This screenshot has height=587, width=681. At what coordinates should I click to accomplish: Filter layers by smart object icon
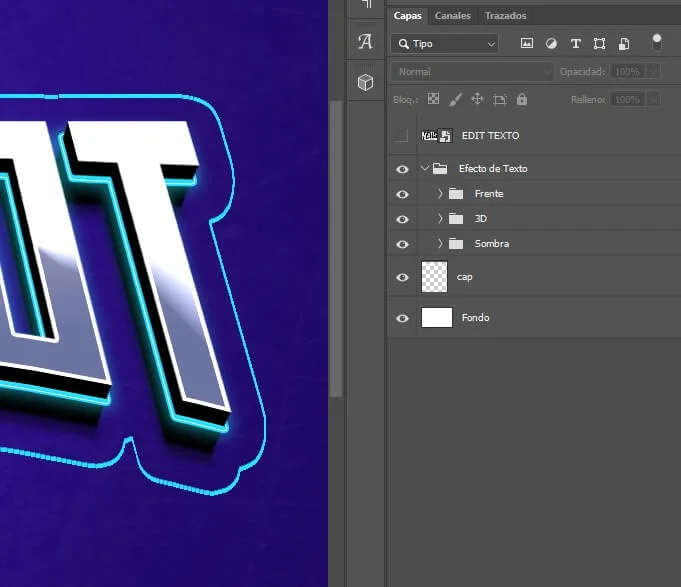coord(623,44)
